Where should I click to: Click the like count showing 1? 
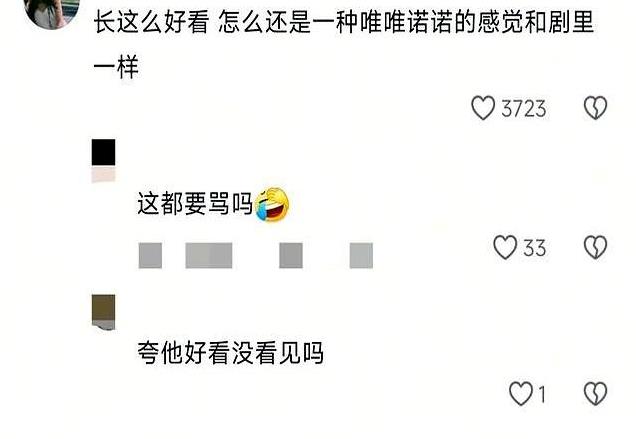click(541, 394)
